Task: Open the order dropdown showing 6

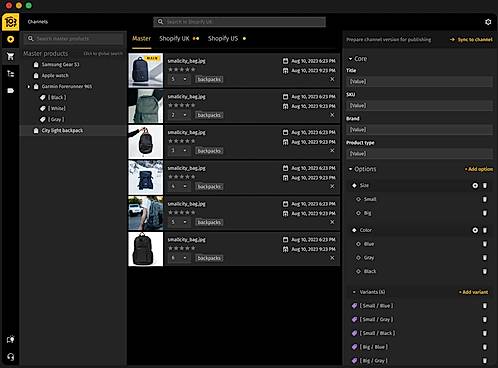Action: 179,258
